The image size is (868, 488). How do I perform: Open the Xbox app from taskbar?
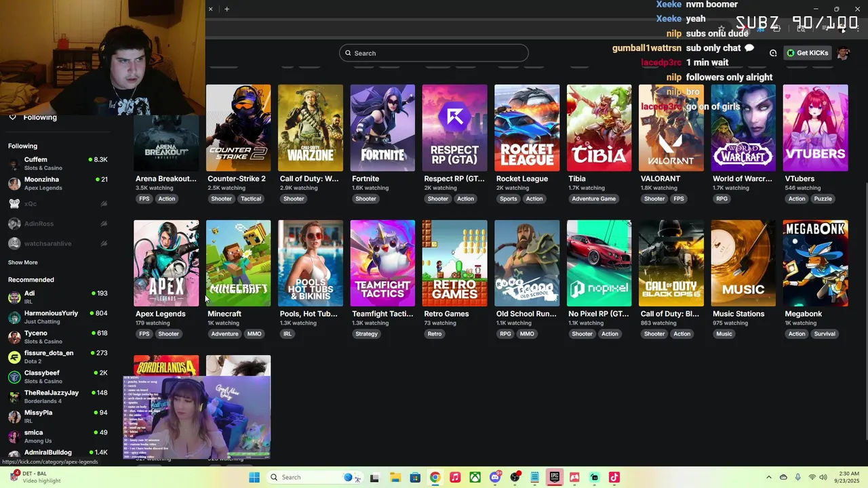coord(475,477)
